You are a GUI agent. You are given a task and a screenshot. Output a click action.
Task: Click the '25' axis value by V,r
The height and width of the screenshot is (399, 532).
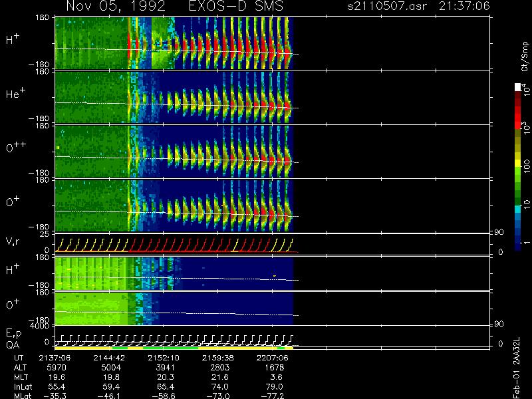(45, 234)
